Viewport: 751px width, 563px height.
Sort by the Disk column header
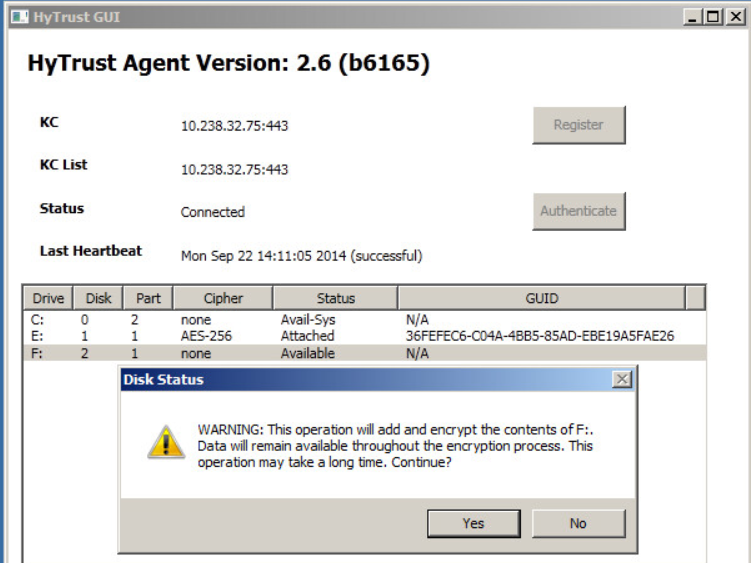click(x=98, y=298)
